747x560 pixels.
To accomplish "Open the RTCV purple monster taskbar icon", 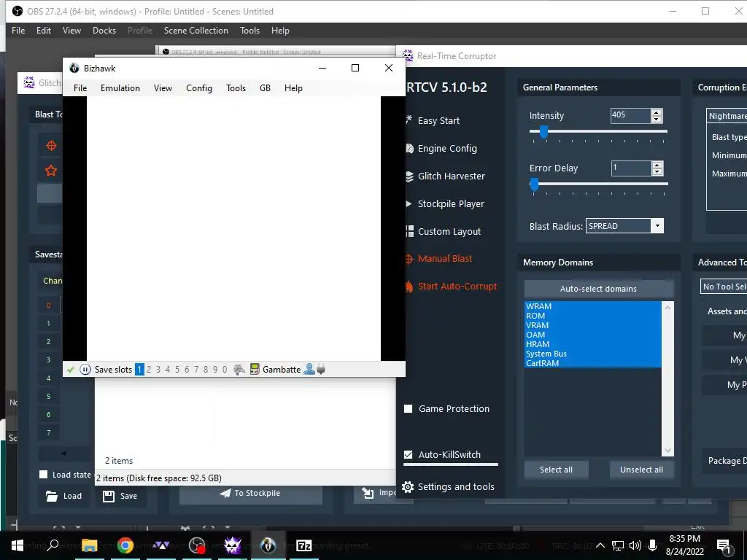I will tap(233, 545).
